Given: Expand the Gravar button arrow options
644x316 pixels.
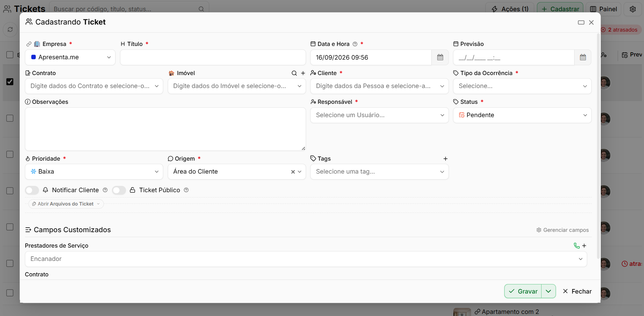Looking at the screenshot, I should (x=549, y=291).
